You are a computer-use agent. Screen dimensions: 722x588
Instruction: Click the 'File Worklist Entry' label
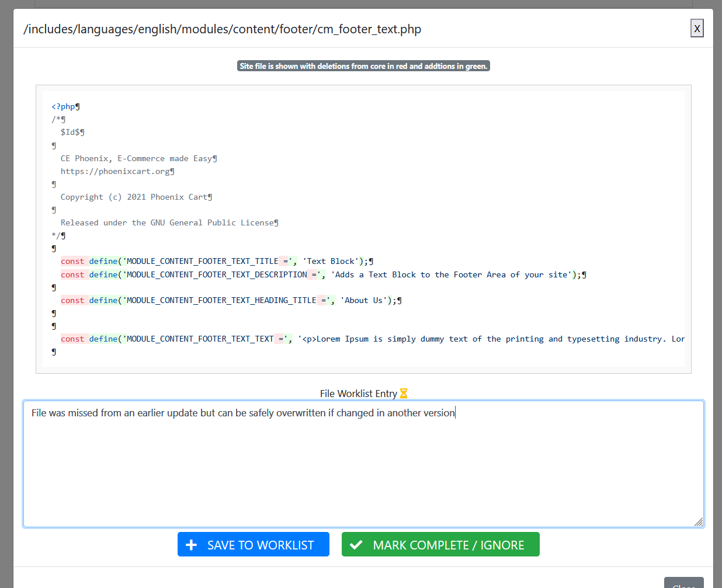pos(359,394)
